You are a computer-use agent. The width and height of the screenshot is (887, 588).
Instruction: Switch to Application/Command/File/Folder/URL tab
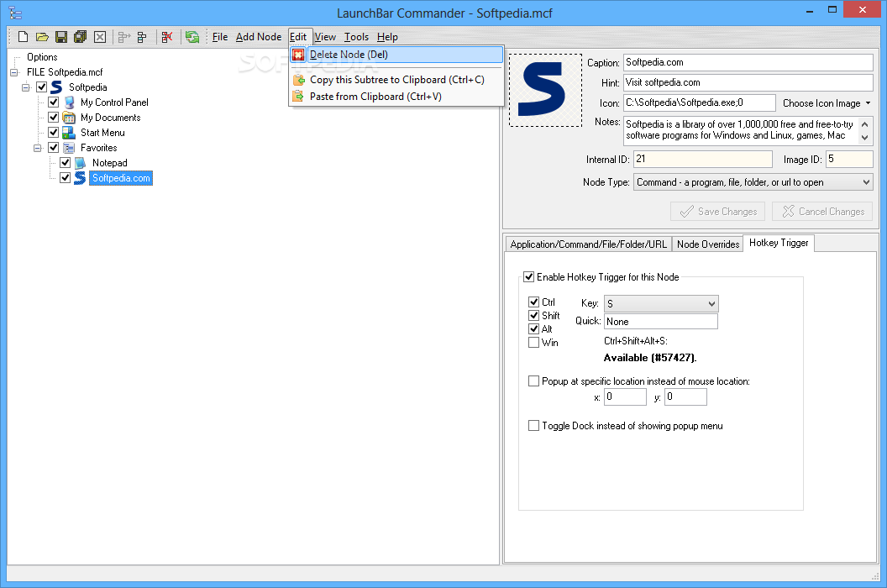(x=588, y=244)
